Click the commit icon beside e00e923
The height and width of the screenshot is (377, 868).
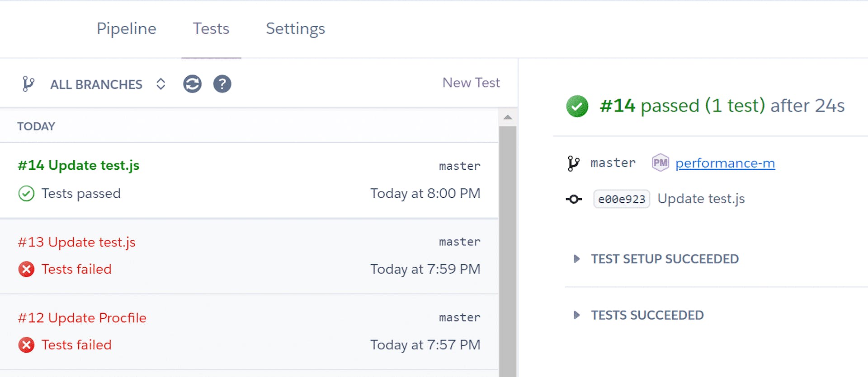(574, 199)
